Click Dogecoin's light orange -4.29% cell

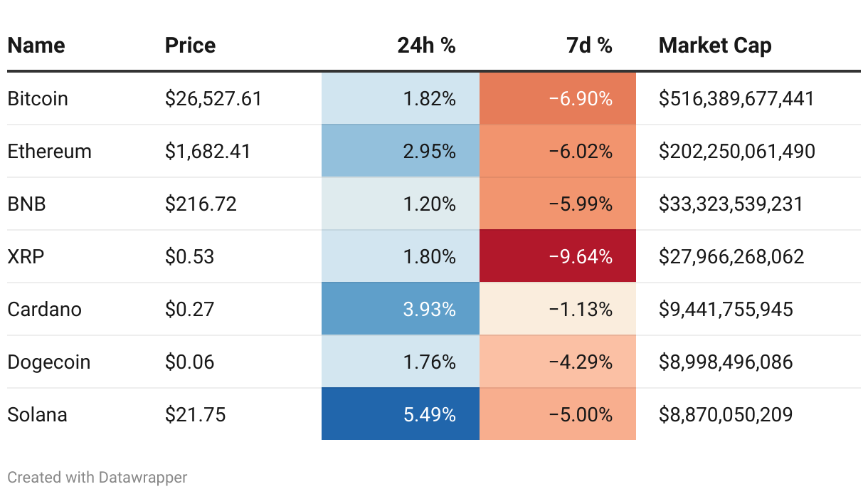(x=558, y=362)
